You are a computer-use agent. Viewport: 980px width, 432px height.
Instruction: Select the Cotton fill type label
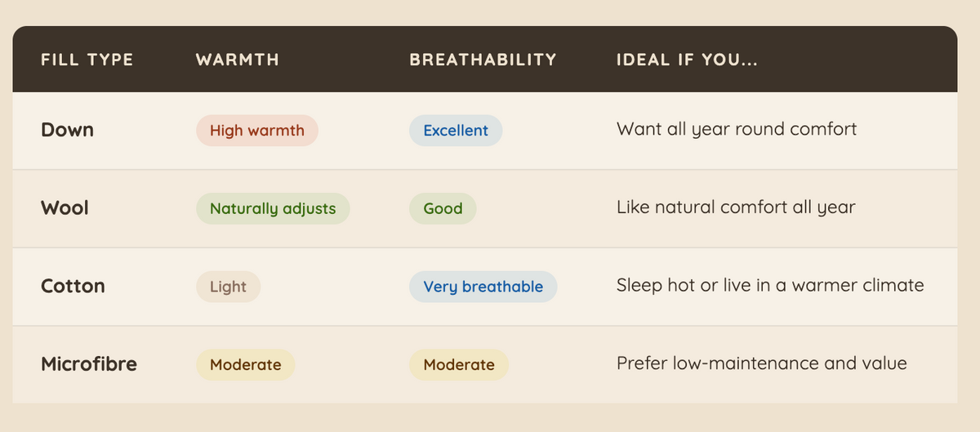click(x=73, y=287)
